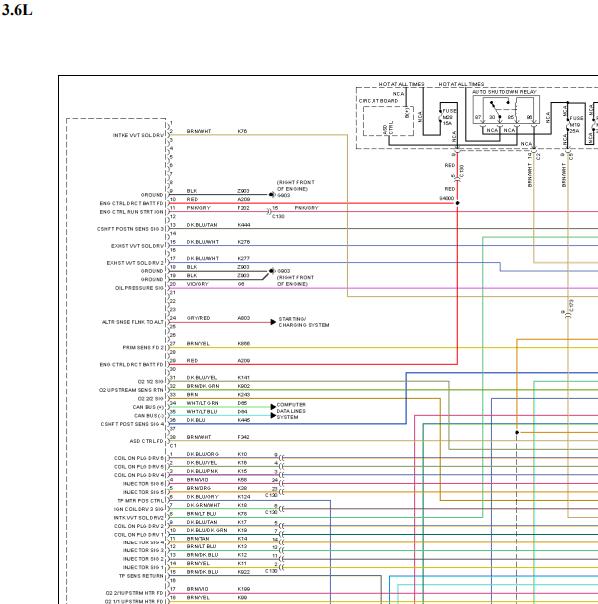Click wire code K922

244,572
